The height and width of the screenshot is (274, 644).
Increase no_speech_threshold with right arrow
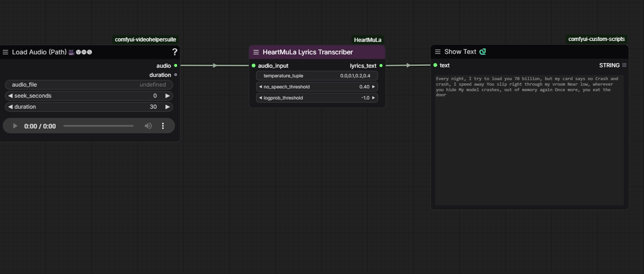[373, 87]
